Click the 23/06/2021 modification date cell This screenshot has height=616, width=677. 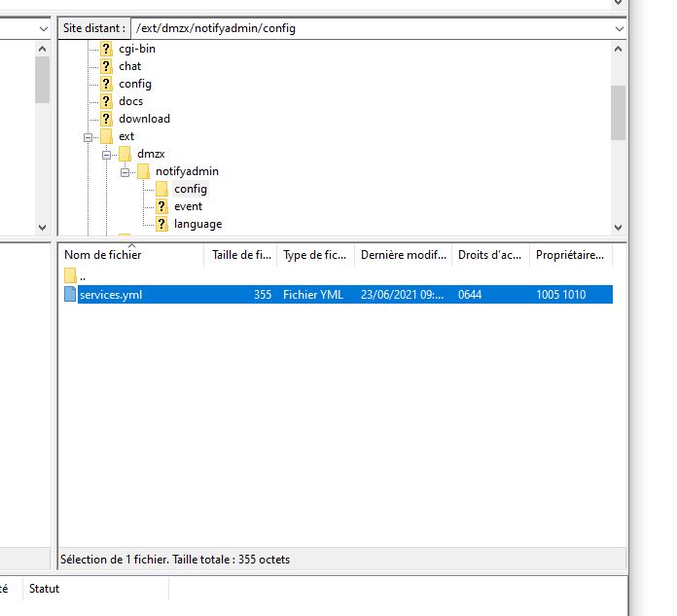(x=402, y=295)
